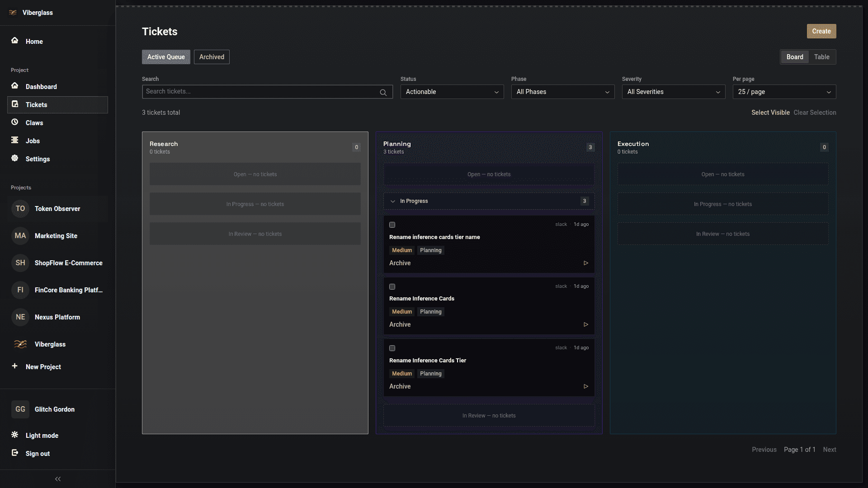Open Settings via the gear icon
Screen dimensions: 868x488
pos(14,159)
